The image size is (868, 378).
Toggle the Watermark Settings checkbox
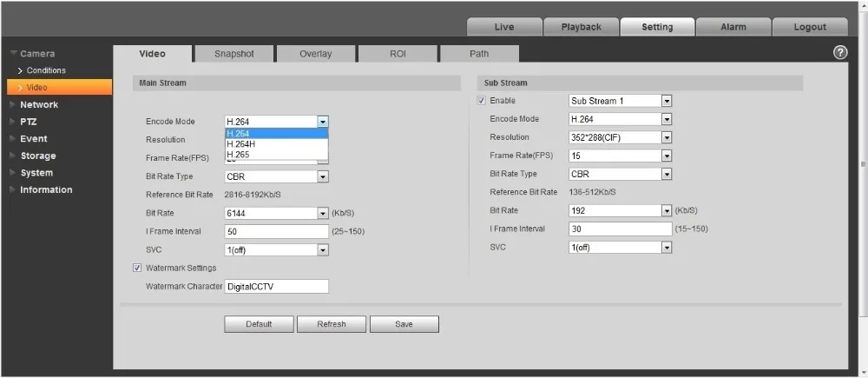pyautogui.click(x=137, y=269)
